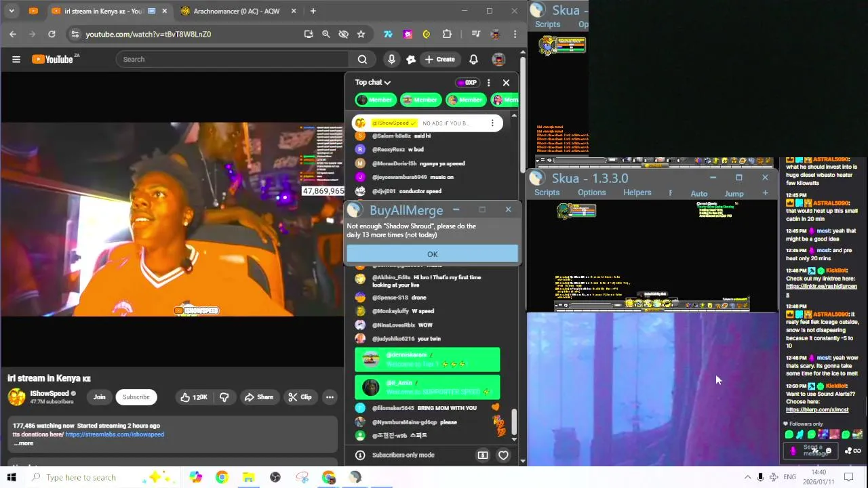868x488 pixels.
Task: Switch to the Arachnomancer AQW tab
Action: (237, 11)
